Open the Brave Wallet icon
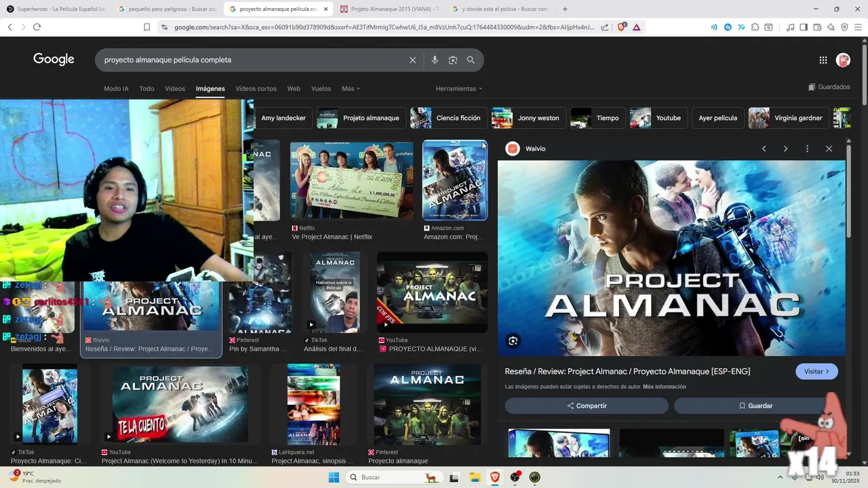This screenshot has width=868, height=488. (x=817, y=27)
